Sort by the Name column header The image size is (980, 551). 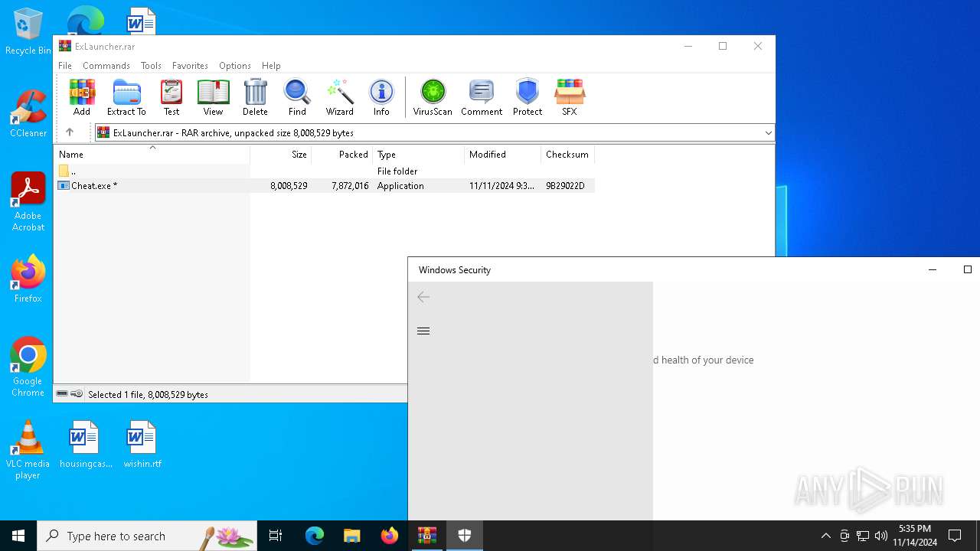point(152,155)
